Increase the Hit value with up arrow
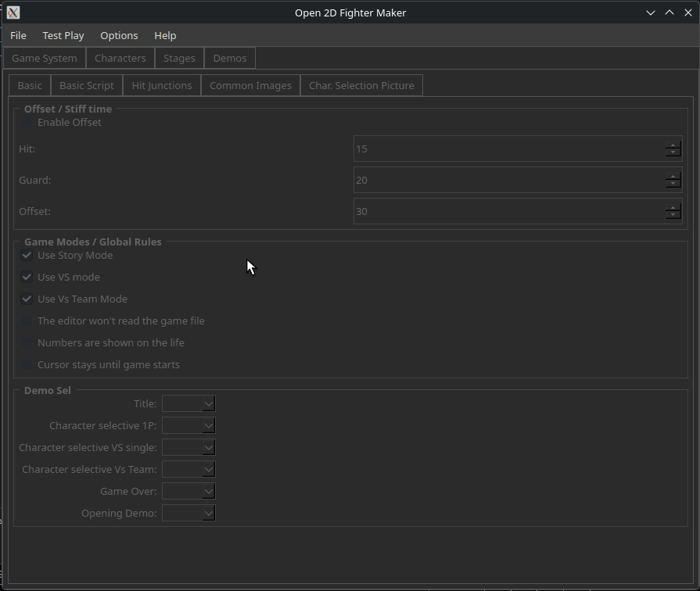 tap(673, 145)
